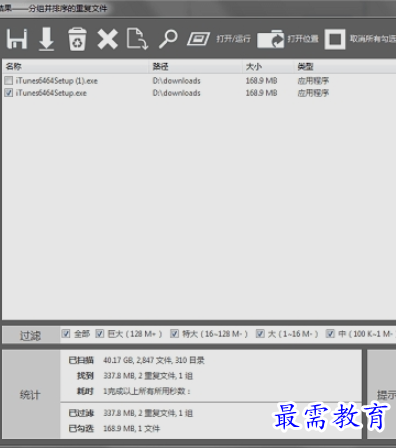396x448 pixels.
Task: Click 168.9 MB size of iTunes6464Setup (1).exe
Action: pyautogui.click(x=261, y=81)
